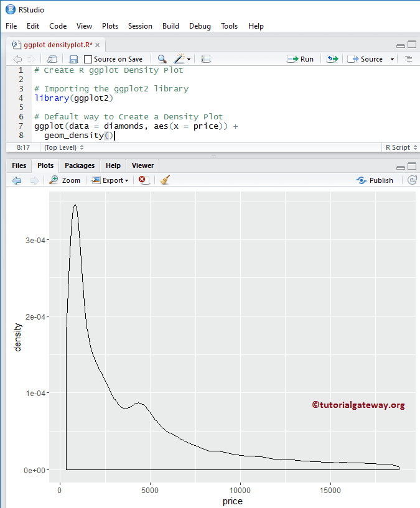Compile report notebook icon
Screen dimensions: 420x508
click(205, 59)
